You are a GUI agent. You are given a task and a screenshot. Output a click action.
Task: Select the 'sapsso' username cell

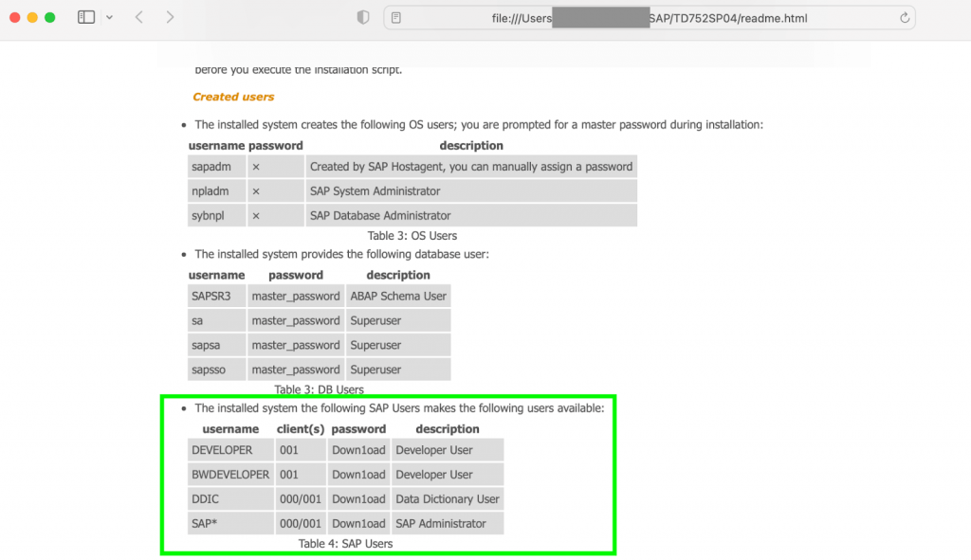pos(217,370)
